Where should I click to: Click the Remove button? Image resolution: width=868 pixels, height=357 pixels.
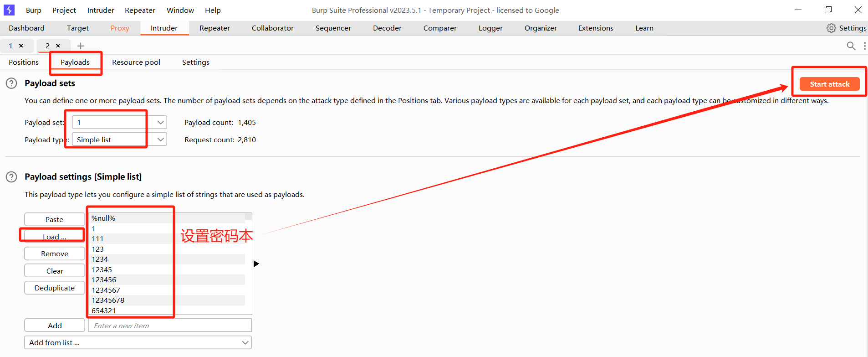[55, 254]
